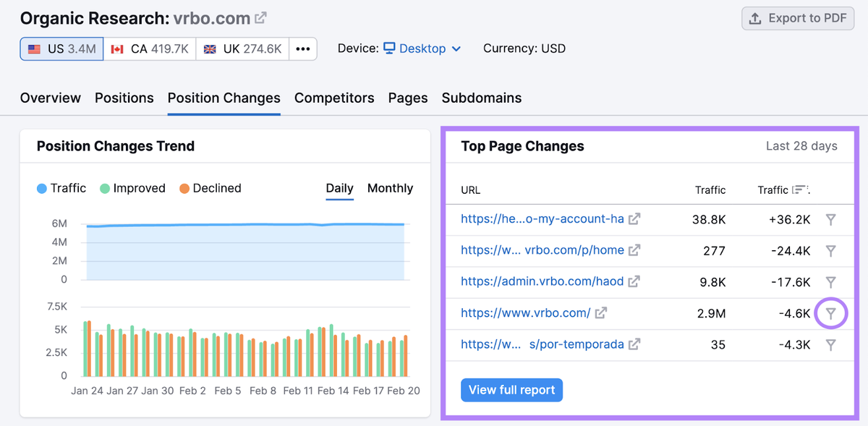Viewport: 868px width, 426px height.
Task: Toggle the Improved series in chart legend
Action: pyautogui.click(x=132, y=188)
